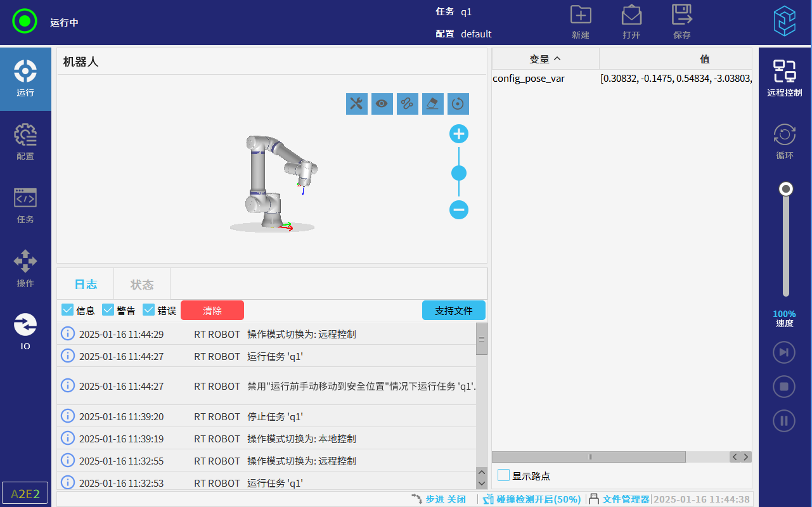Click the wrench tools icon in robot view
This screenshot has width=812, height=507.
coord(357,104)
